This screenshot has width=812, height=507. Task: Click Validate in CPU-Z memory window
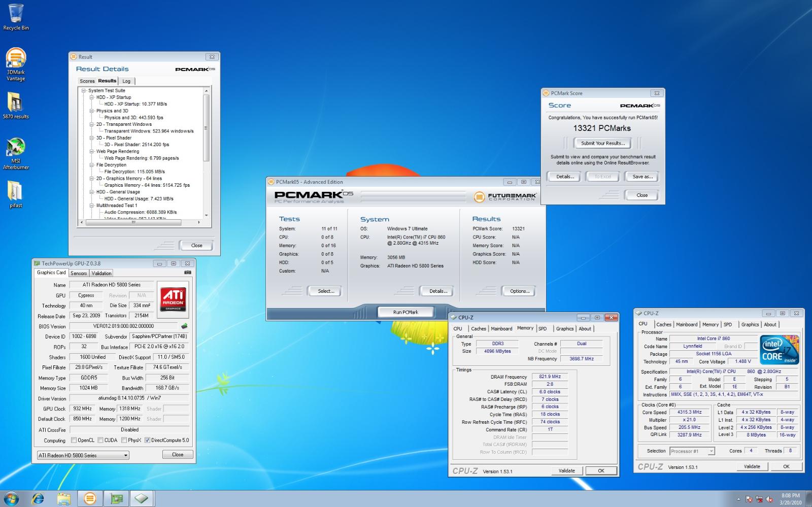[x=567, y=471]
